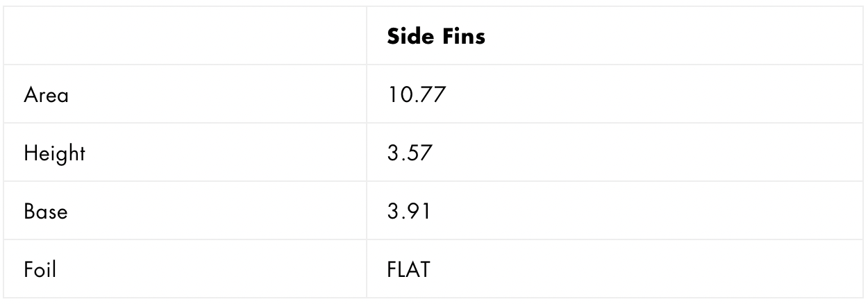
Task: Select the 10.77 area value
Action: 415,95
